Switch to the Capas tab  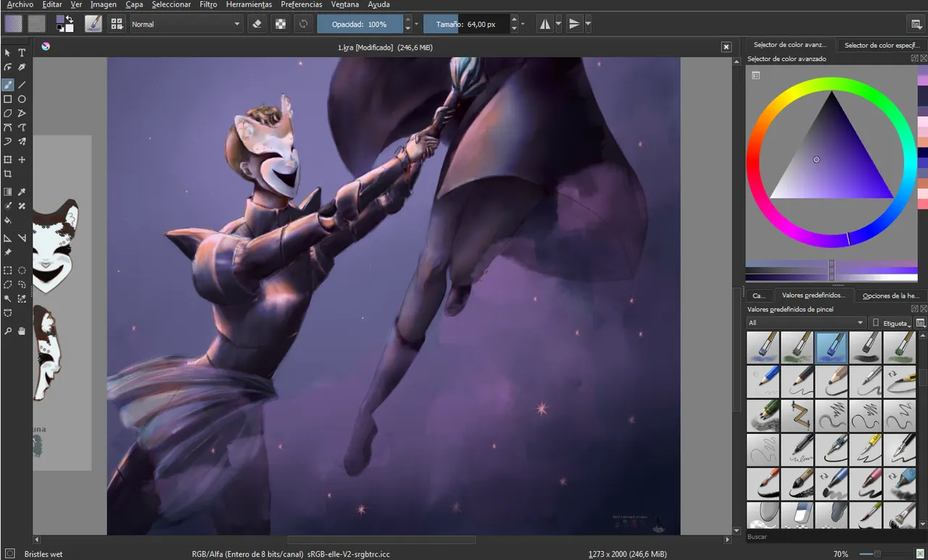pyautogui.click(x=759, y=296)
